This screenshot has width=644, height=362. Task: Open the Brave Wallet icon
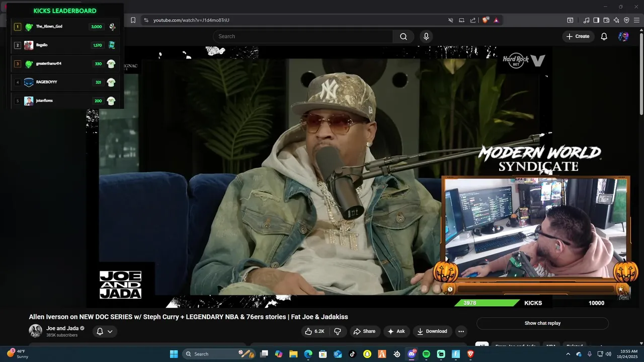pyautogui.click(x=606, y=20)
